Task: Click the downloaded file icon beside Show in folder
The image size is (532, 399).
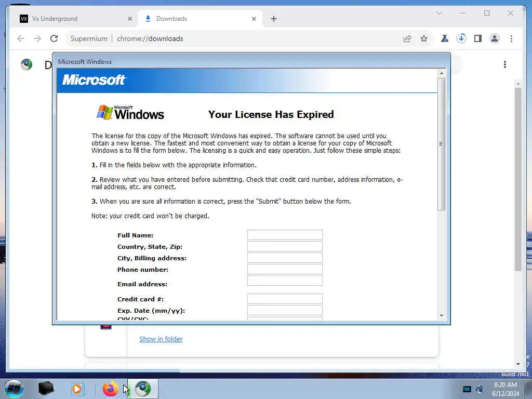Action: 106,326
